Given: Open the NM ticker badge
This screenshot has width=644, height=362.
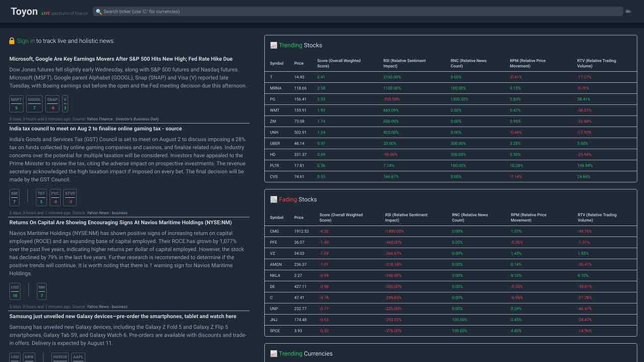Looking at the screenshot, I should [x=42, y=292].
